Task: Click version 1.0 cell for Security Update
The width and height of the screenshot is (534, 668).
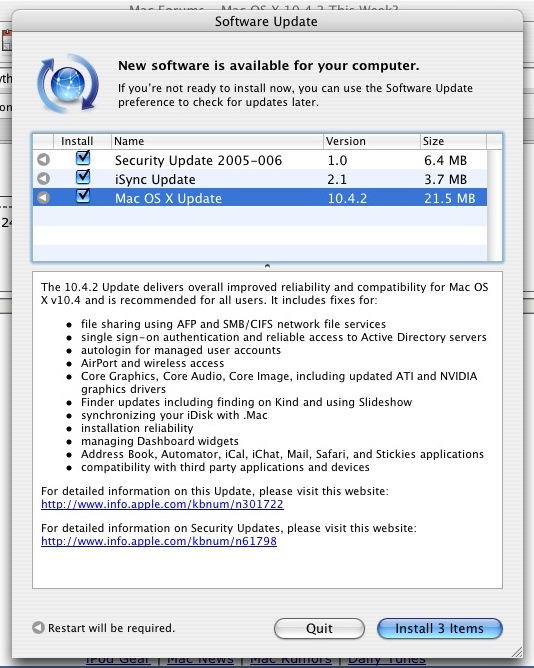Action: click(337, 160)
